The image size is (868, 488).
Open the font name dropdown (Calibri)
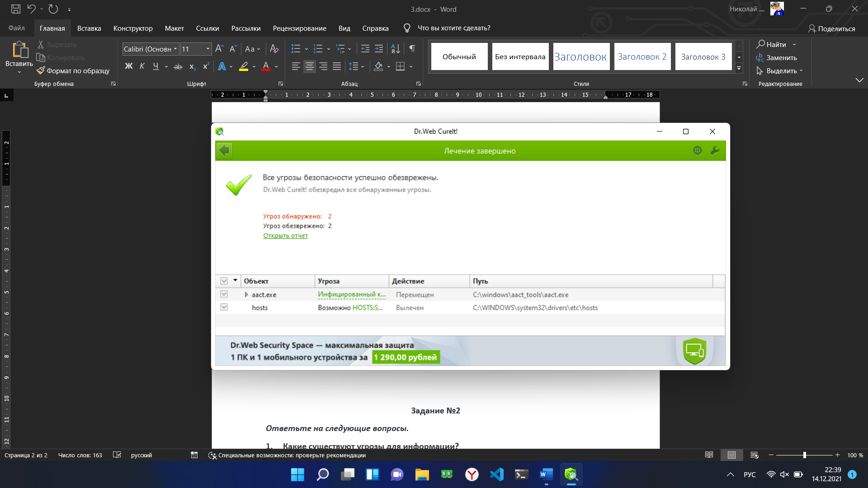[175, 49]
